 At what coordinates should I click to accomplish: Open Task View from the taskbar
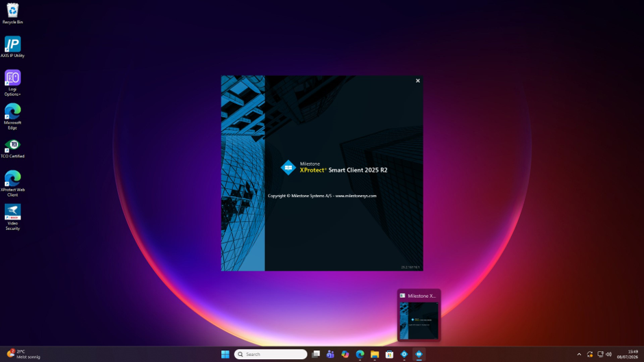[x=315, y=354]
